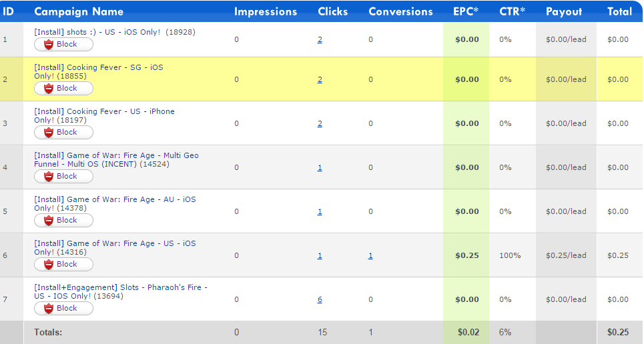Screen dimensions: 644x344
Task: Open Game of War AU iOS campaign link
Action: point(115,199)
